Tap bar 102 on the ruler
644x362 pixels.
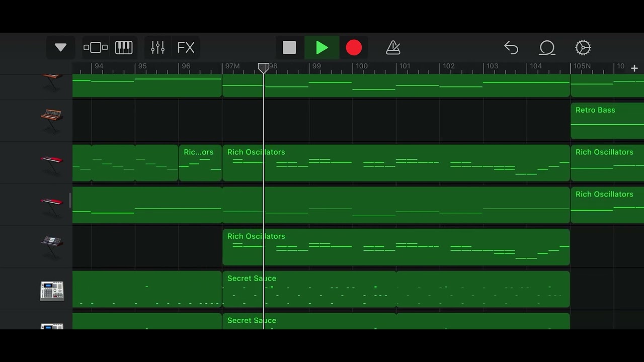[x=448, y=66]
